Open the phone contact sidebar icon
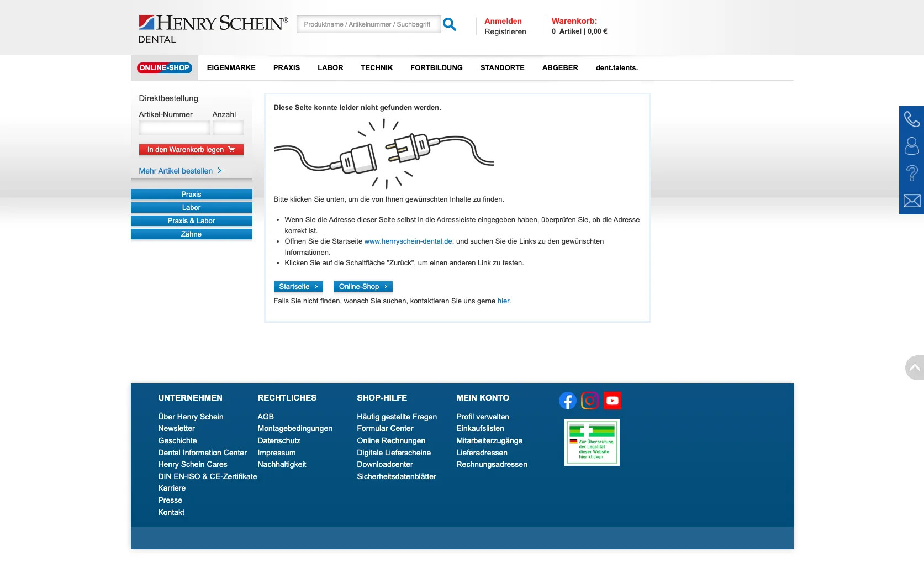The image size is (924, 578). [912, 119]
